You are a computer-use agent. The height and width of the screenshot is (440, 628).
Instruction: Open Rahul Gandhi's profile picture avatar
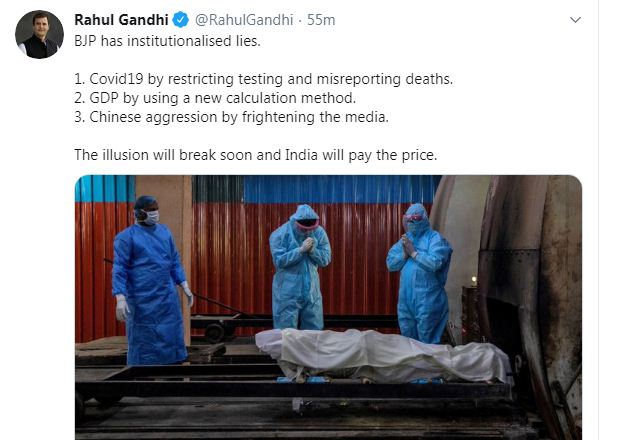pyautogui.click(x=39, y=35)
